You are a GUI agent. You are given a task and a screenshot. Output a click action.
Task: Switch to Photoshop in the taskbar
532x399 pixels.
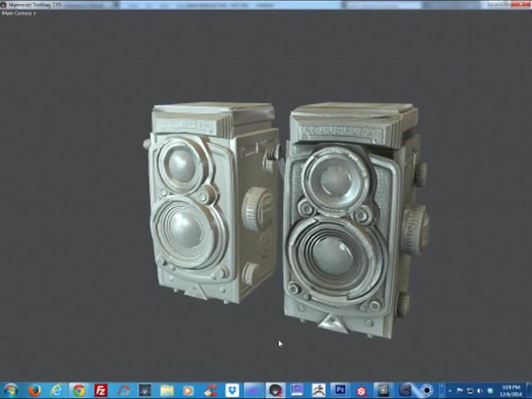pos(340,390)
